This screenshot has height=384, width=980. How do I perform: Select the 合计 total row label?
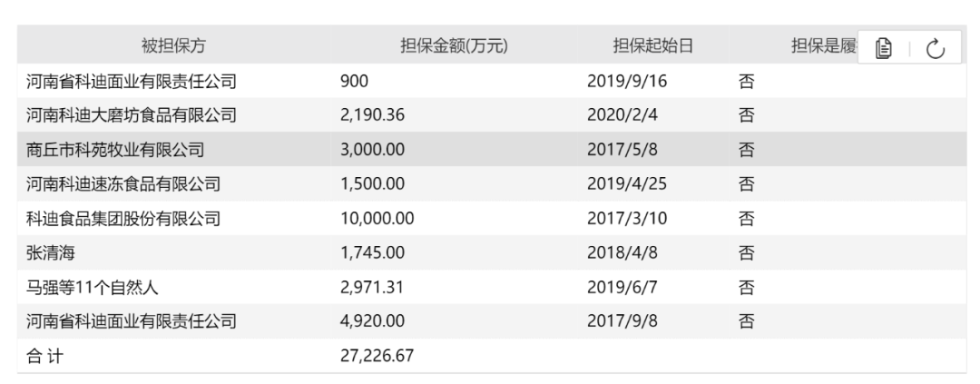tap(44, 356)
